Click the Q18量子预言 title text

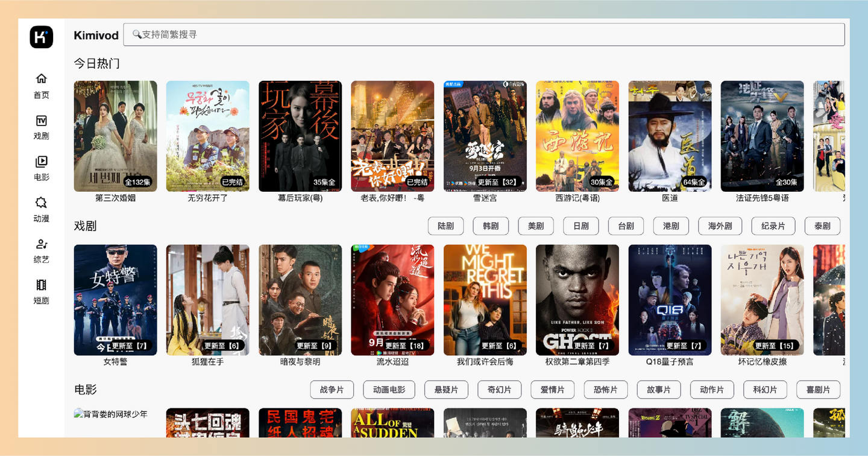[x=670, y=362]
